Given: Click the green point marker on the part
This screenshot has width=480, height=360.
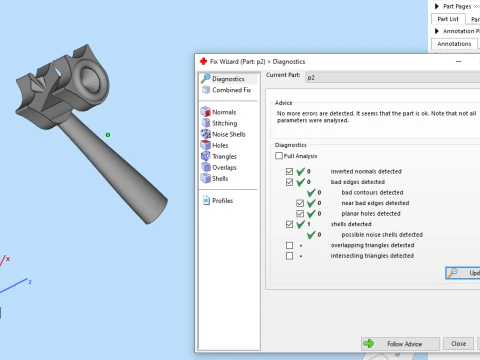Looking at the screenshot, I should (x=108, y=135).
